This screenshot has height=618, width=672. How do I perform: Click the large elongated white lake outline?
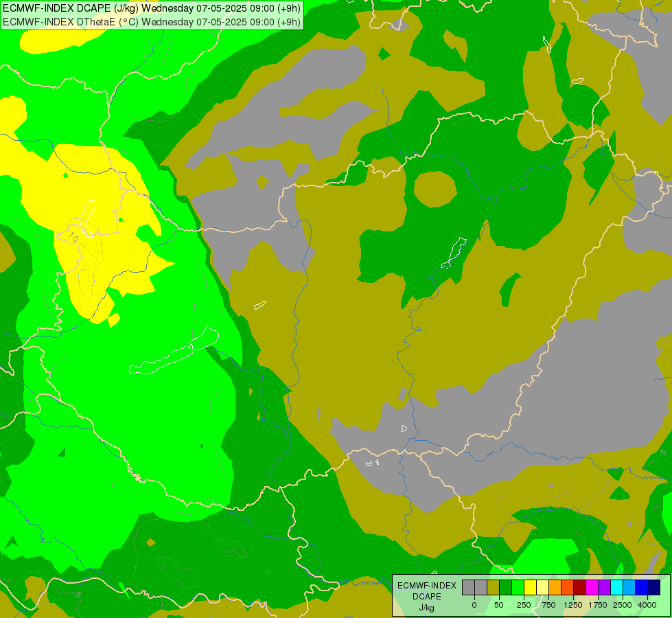174,351
